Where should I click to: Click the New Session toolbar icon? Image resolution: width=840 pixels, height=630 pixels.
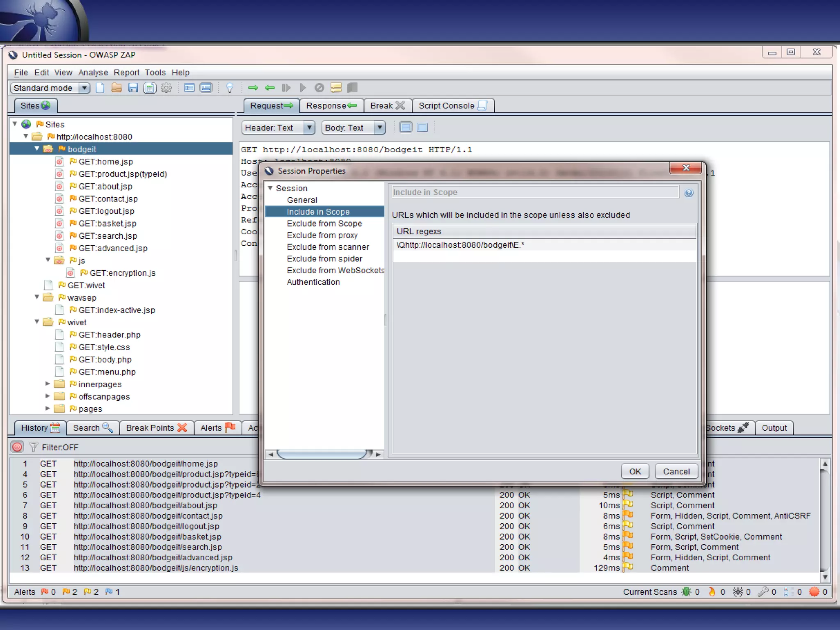tap(100, 88)
